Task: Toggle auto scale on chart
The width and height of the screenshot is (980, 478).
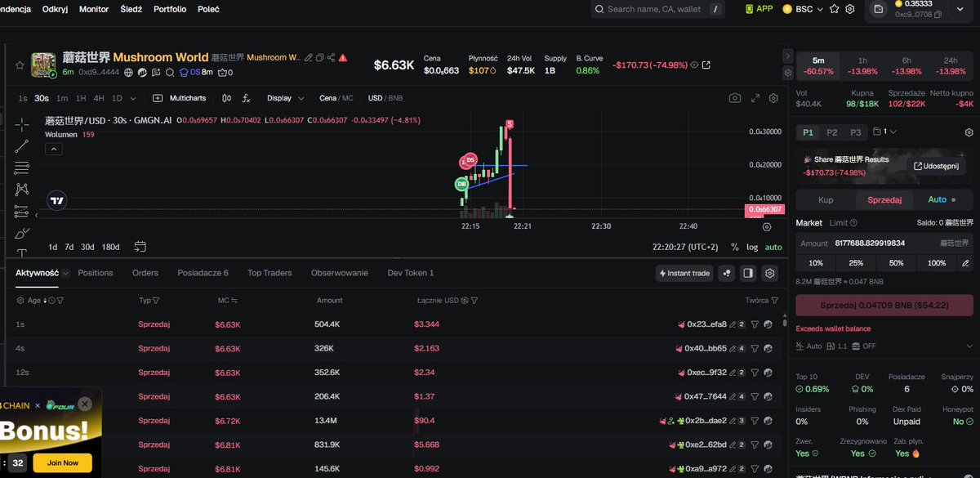Action: pos(773,247)
